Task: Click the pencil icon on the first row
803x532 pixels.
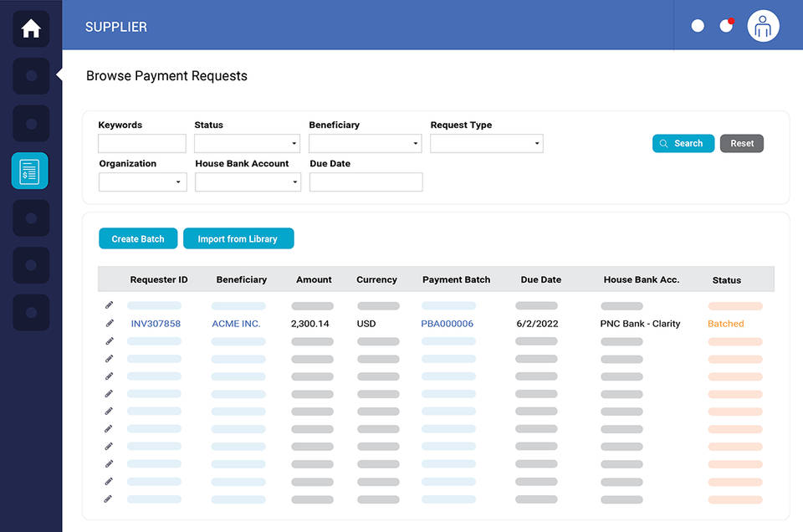Action: [x=109, y=304]
